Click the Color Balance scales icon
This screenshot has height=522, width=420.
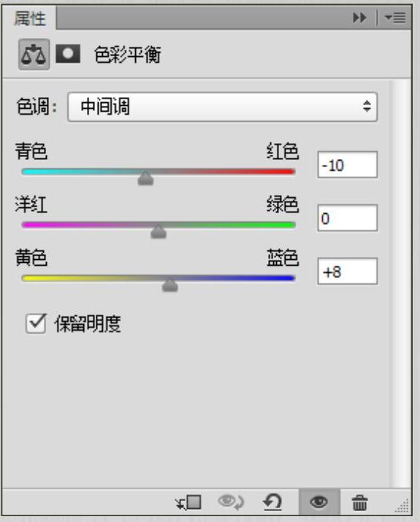(x=34, y=54)
